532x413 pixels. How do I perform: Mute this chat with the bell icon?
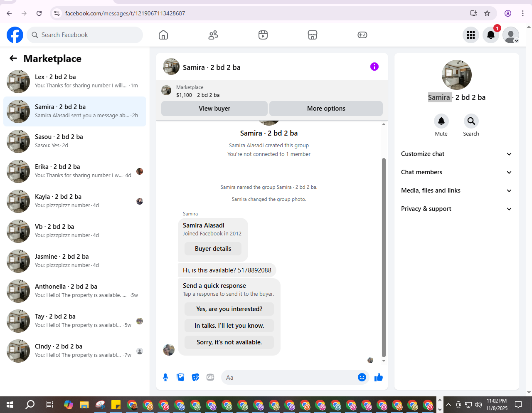[441, 121]
